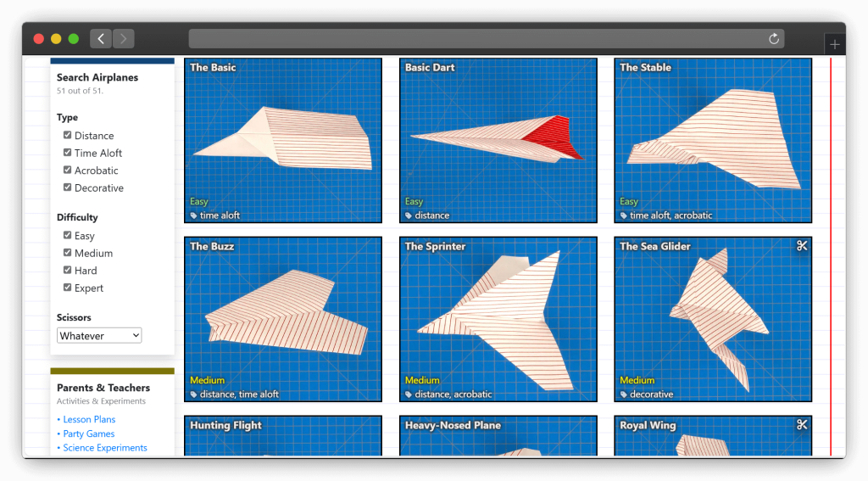
Task: Open the Lesson Plans link
Action: click(89, 419)
